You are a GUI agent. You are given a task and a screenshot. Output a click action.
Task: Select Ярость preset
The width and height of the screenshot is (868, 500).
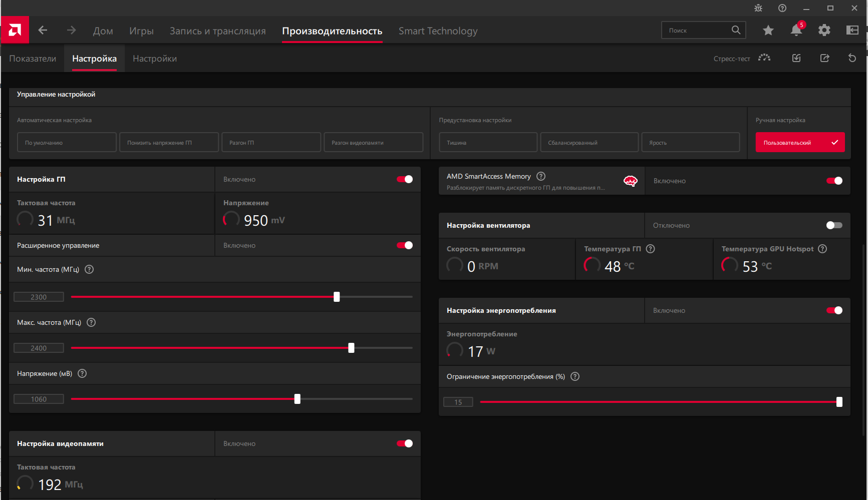(x=691, y=142)
